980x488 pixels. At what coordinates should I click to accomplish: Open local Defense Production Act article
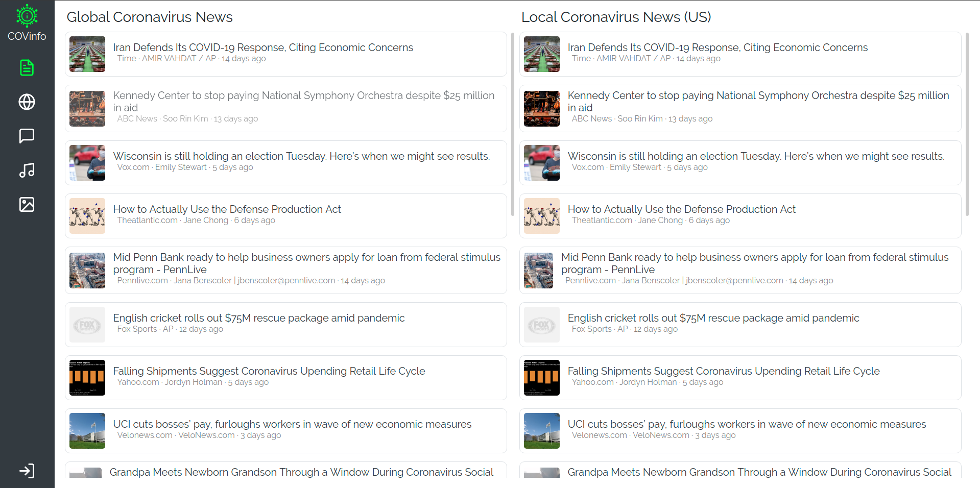click(x=740, y=216)
